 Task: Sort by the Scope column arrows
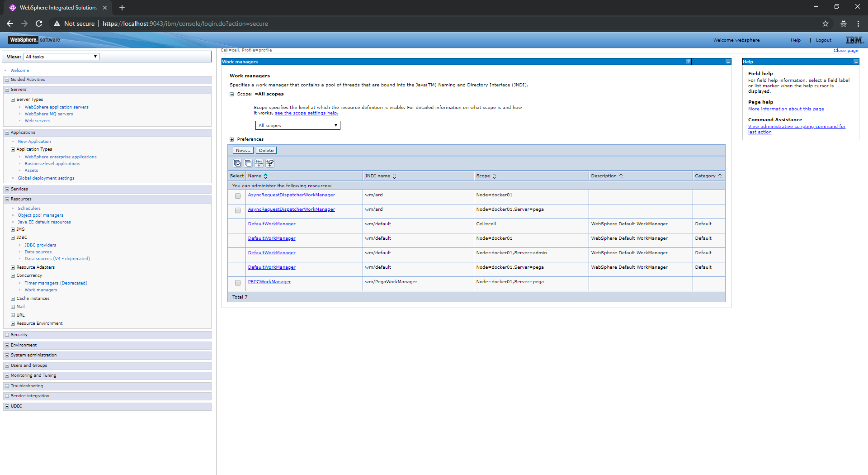click(494, 176)
